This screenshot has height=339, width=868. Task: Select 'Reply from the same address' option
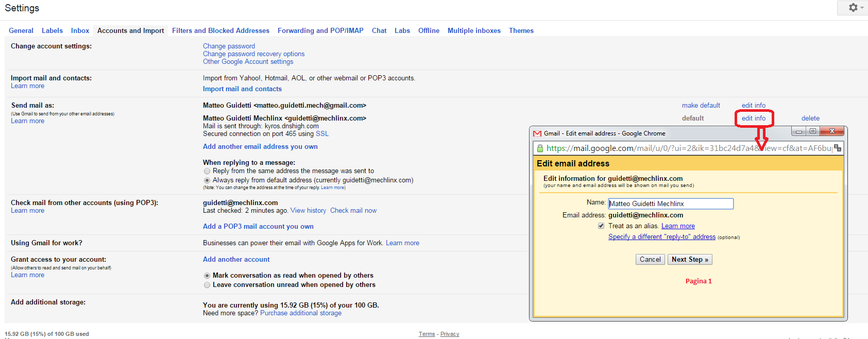coord(207,171)
